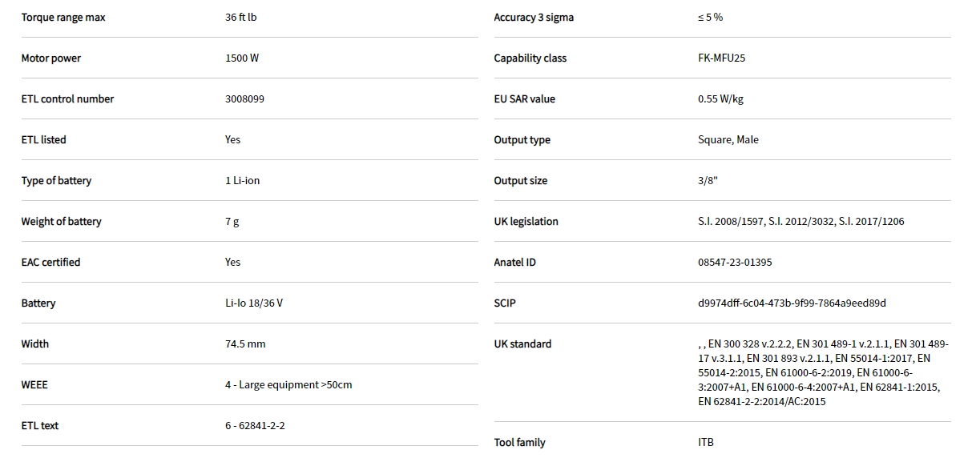Screen dimensions: 980x462
Task: Click the Type of battery label
Action: click(x=56, y=181)
